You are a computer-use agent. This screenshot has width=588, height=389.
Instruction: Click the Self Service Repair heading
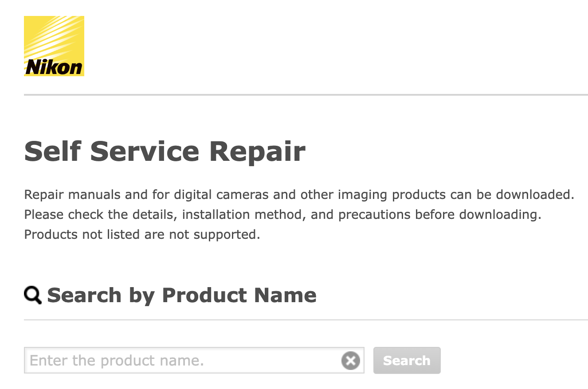[x=165, y=151]
